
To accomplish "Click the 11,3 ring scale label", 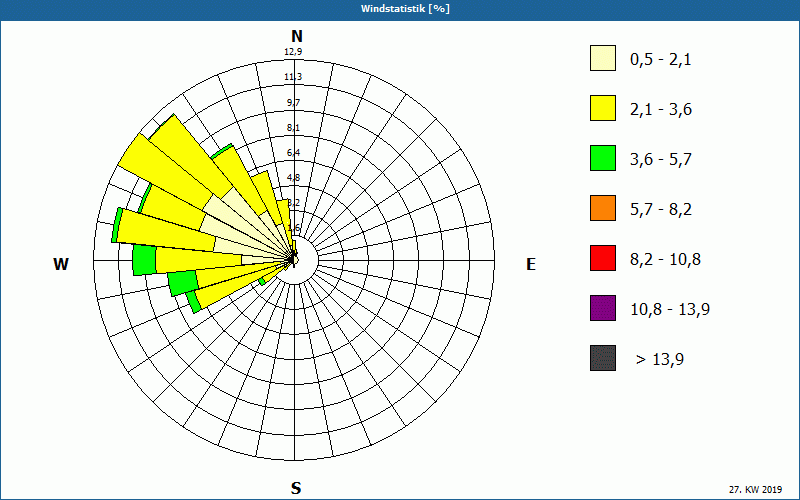I will tap(293, 77).
